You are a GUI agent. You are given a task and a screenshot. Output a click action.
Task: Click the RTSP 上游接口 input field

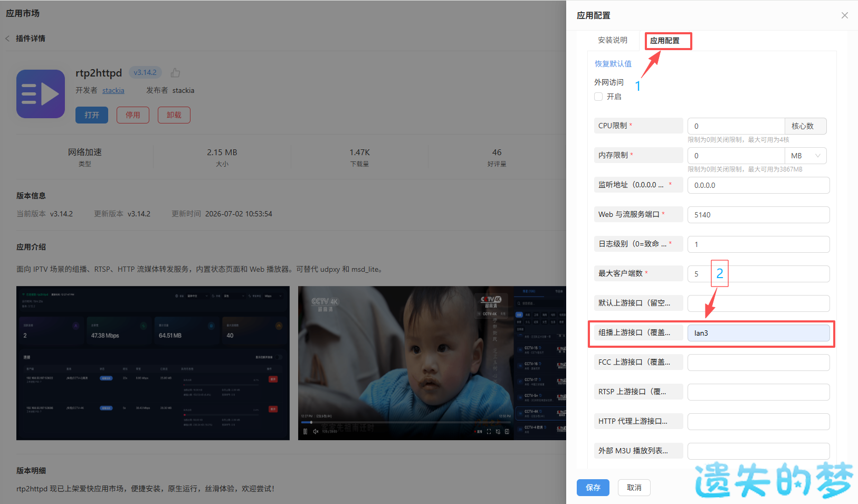pyautogui.click(x=759, y=392)
